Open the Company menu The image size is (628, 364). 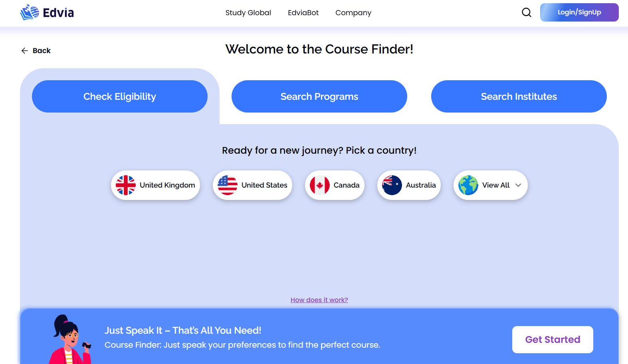pyautogui.click(x=353, y=12)
